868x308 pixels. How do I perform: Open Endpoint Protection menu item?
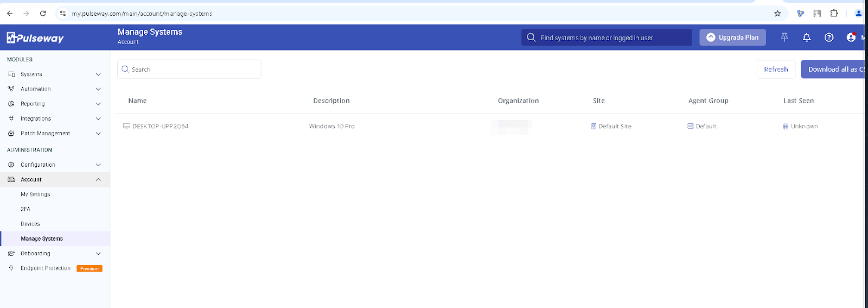(x=46, y=268)
